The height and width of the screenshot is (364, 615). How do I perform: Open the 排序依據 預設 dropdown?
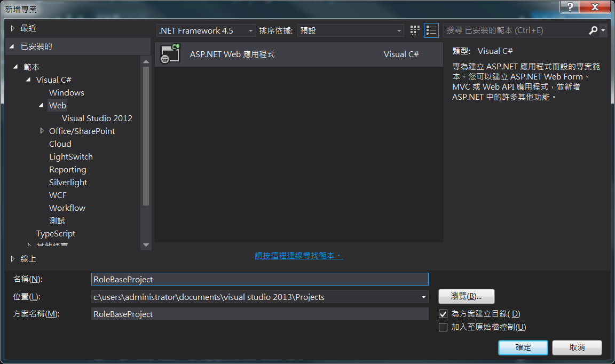[351, 30]
